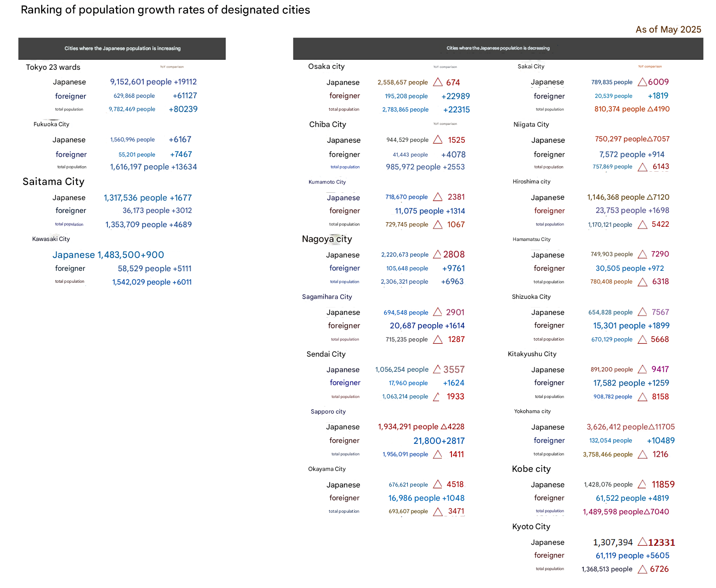
Task: Click Kitakyushu foreigner '17,582 people +1259'
Action: click(x=631, y=383)
